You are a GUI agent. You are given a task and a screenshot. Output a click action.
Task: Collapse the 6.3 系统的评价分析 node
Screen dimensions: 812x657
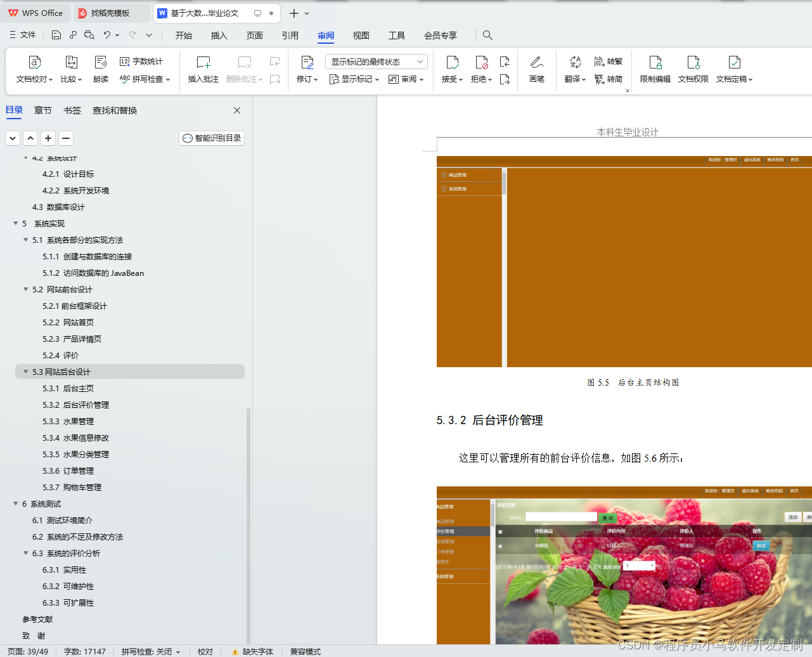(x=26, y=553)
